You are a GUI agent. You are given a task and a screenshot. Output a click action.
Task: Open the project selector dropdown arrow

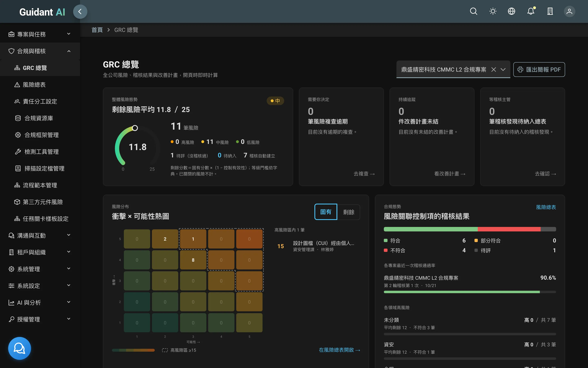pyautogui.click(x=503, y=70)
